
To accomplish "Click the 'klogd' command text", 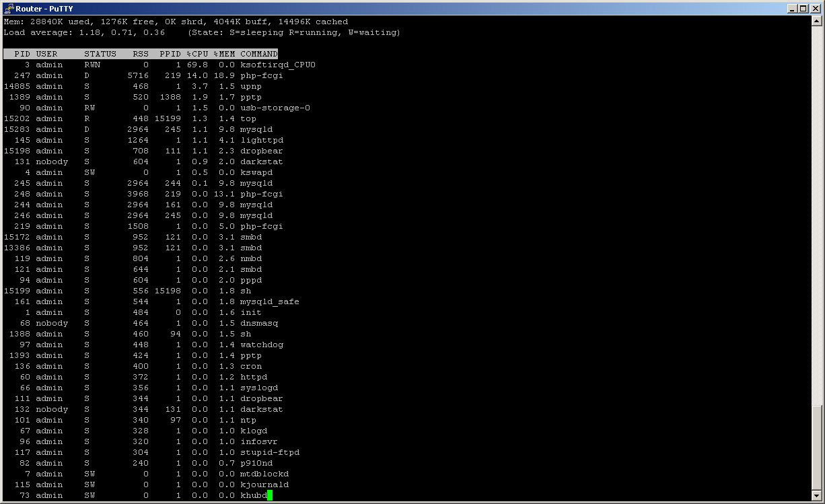I will (x=254, y=431).
